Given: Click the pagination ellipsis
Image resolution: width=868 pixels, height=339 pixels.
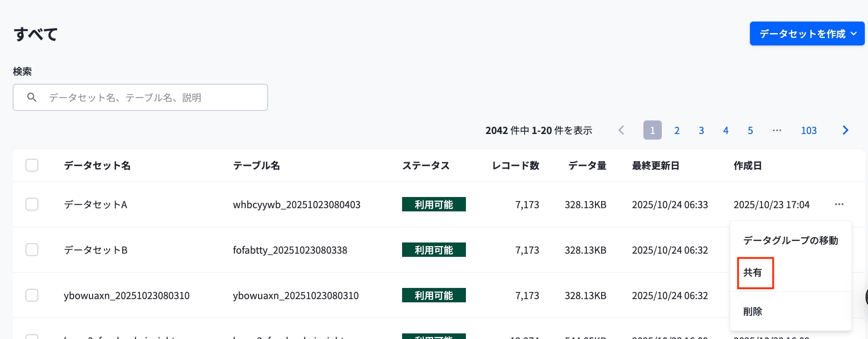Looking at the screenshot, I should click(777, 130).
